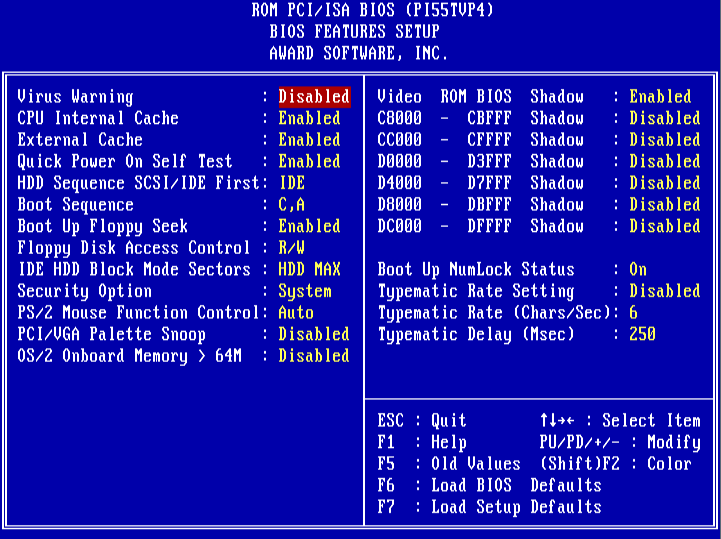Click the Typematic Delay (Msec) label
The height and width of the screenshot is (539, 721).
476,335
